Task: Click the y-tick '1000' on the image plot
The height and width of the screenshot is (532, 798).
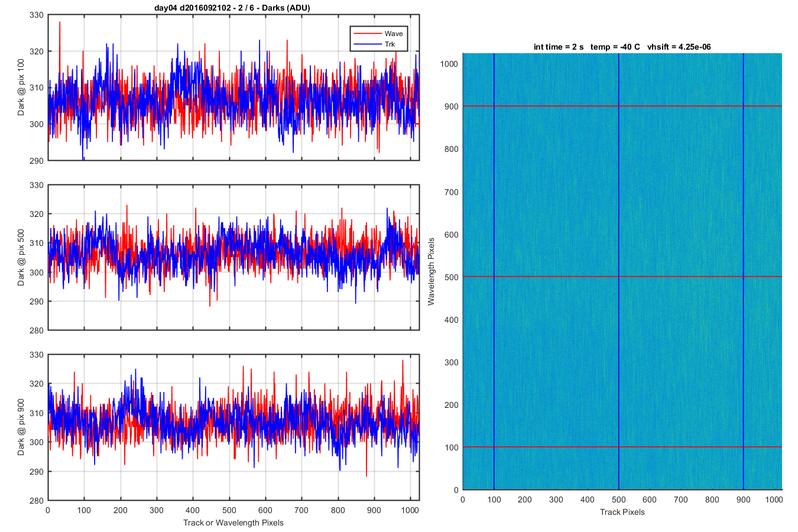Action: (x=449, y=64)
